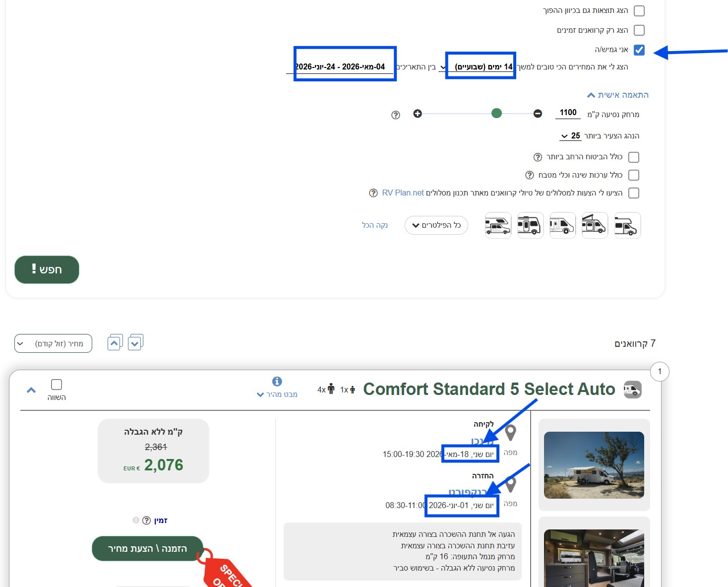This screenshot has width=728, height=587.
Task: Click the plus icon on distance slider
Action: (418, 114)
